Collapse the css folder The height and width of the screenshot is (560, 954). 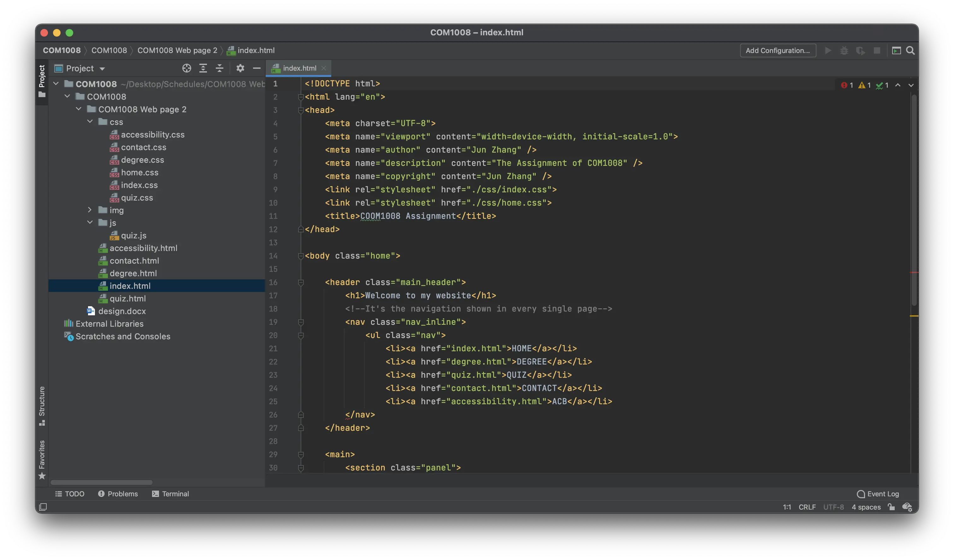pos(90,121)
